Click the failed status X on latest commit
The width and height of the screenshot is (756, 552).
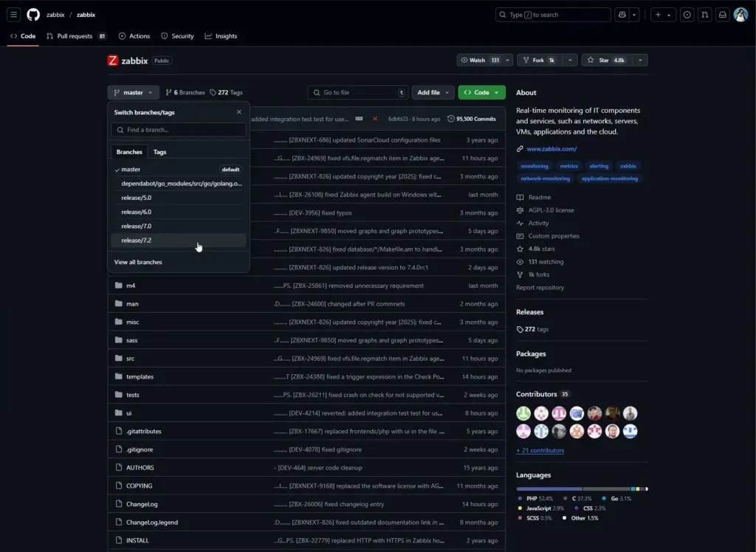pyautogui.click(x=374, y=119)
